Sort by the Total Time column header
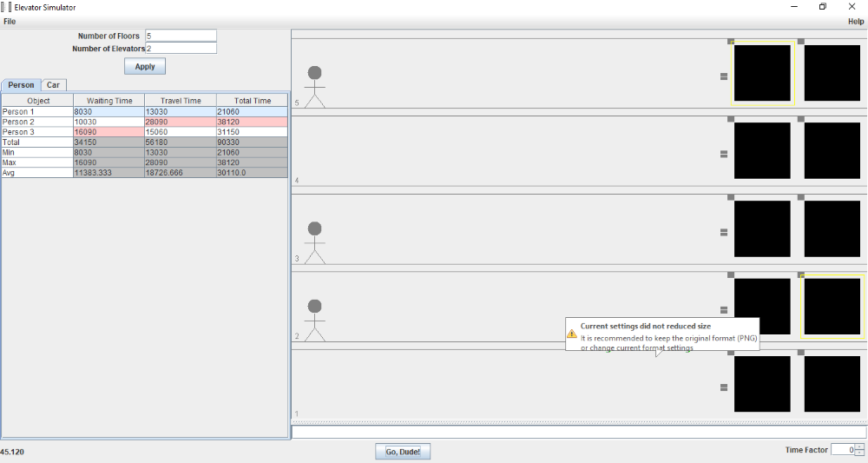 253,100
